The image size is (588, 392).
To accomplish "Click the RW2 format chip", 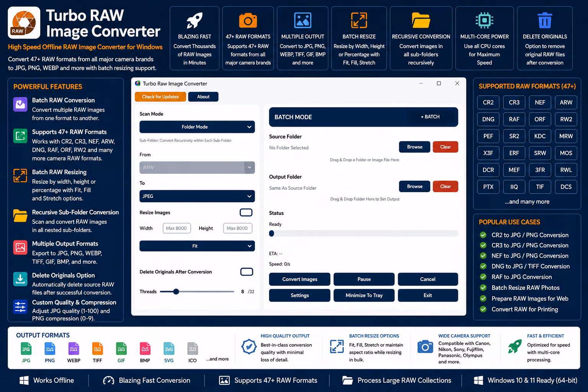I will (x=566, y=119).
